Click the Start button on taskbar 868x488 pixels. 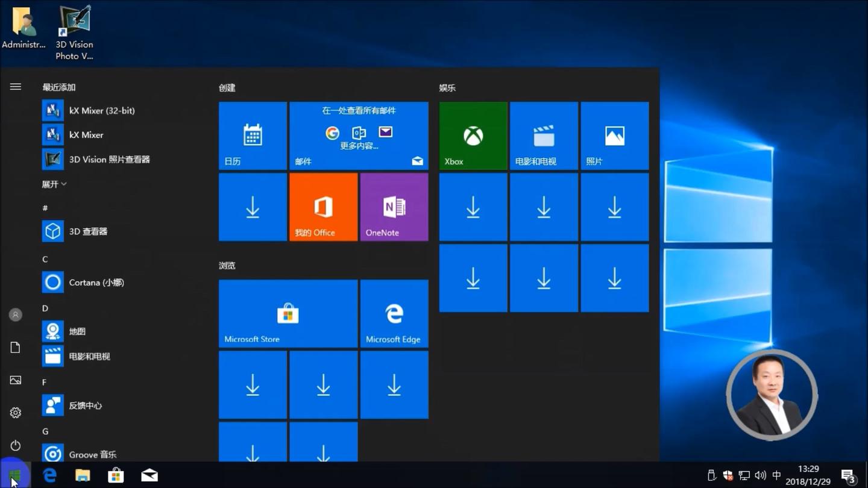(x=15, y=475)
